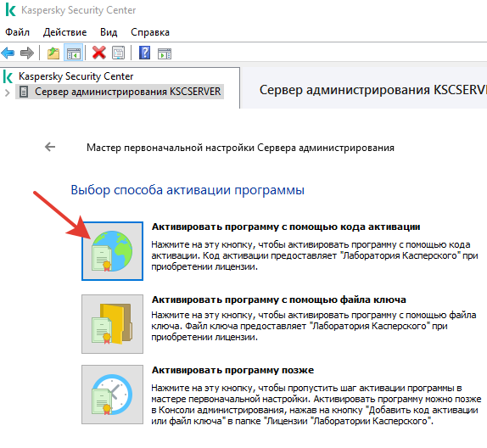Open the Справка menu
This screenshot has height=448, width=487.
click(150, 32)
